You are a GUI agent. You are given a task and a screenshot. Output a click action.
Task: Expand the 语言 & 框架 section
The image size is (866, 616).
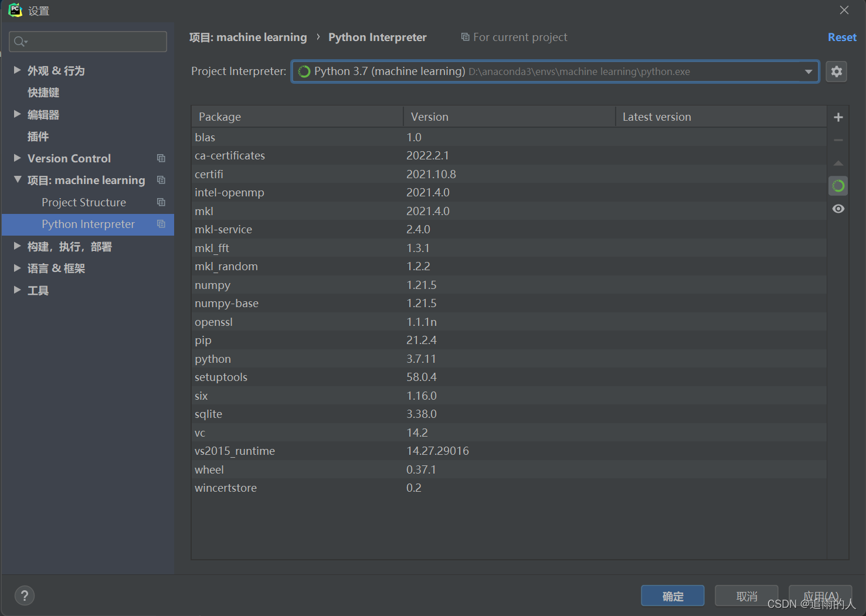(17, 268)
